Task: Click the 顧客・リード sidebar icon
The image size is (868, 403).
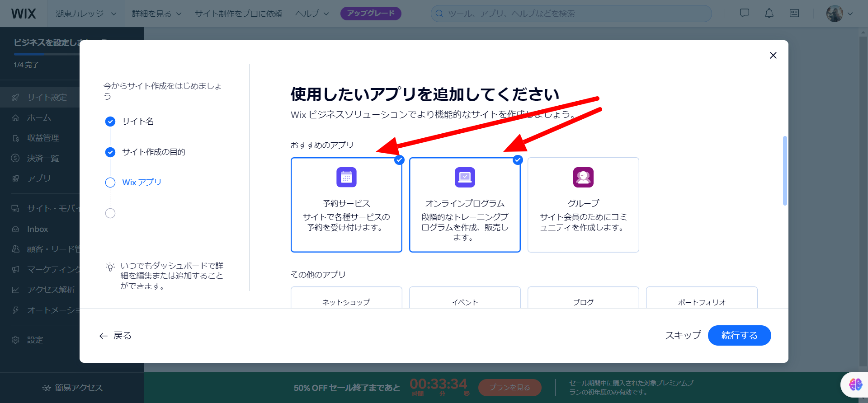Action: pyautogui.click(x=16, y=249)
